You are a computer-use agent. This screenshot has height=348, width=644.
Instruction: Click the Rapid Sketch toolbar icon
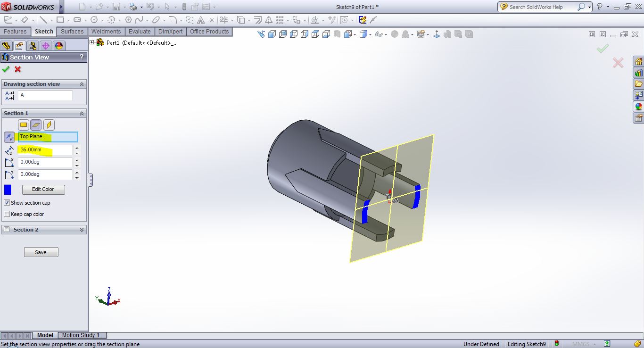(362, 20)
